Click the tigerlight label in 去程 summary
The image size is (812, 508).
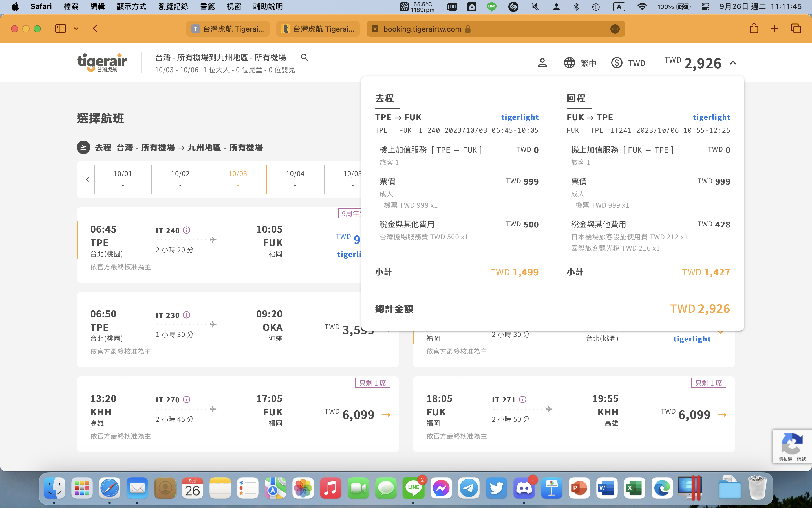pyautogui.click(x=520, y=117)
